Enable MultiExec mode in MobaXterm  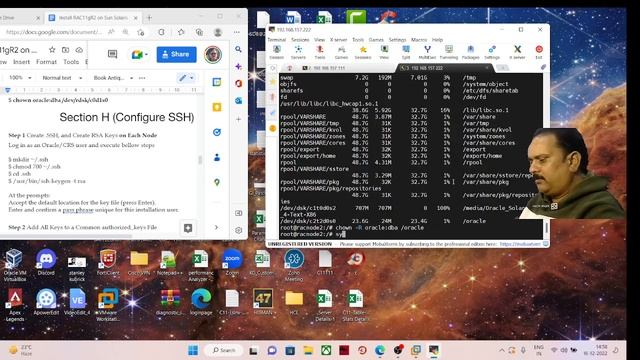pyautogui.click(x=427, y=52)
